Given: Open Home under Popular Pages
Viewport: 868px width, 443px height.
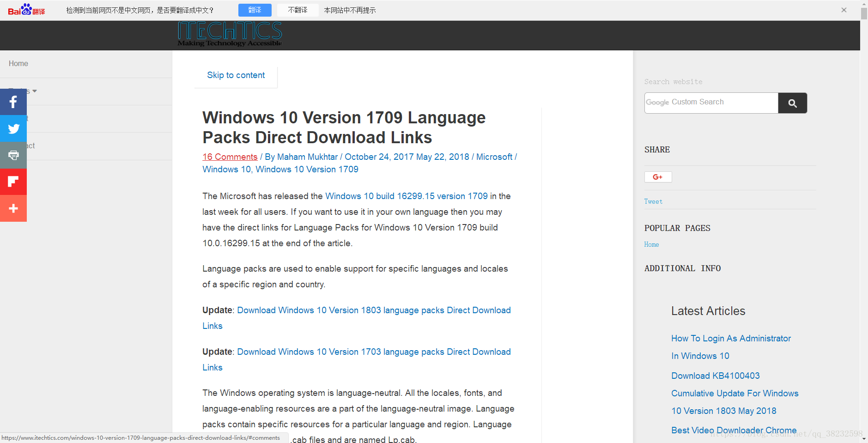Looking at the screenshot, I should pyautogui.click(x=651, y=244).
